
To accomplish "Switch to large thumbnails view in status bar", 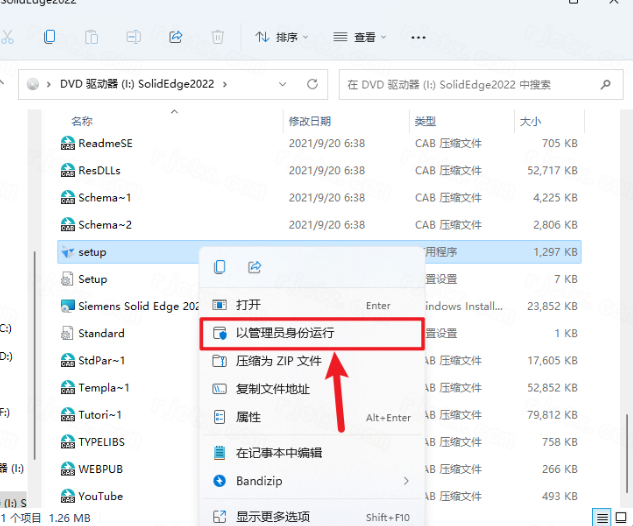I will tap(622, 517).
